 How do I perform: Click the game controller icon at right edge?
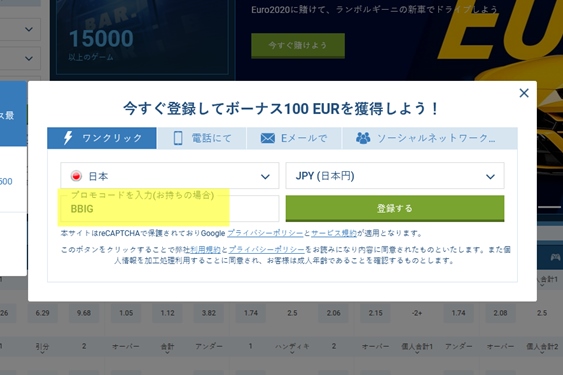click(x=555, y=257)
